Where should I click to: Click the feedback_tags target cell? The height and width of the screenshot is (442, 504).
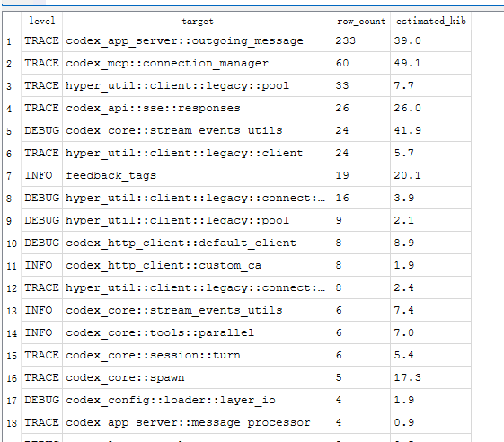197,175
